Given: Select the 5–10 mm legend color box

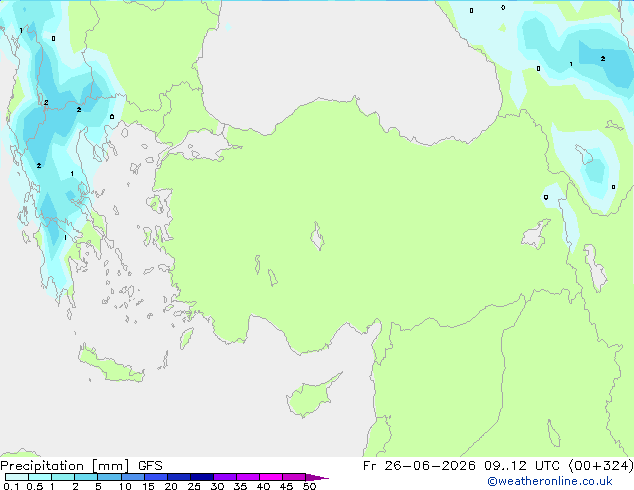Looking at the screenshot, I should click(x=109, y=477).
